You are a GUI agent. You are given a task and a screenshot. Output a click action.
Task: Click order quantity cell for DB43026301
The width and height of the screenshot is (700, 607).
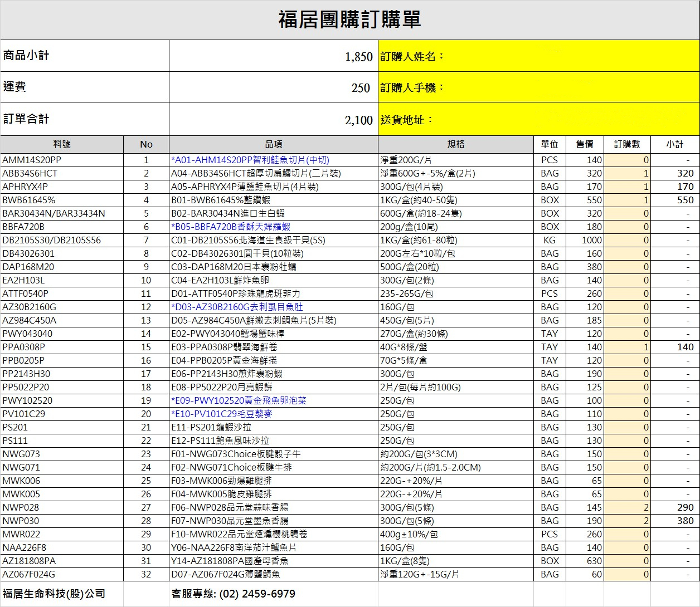(x=627, y=253)
